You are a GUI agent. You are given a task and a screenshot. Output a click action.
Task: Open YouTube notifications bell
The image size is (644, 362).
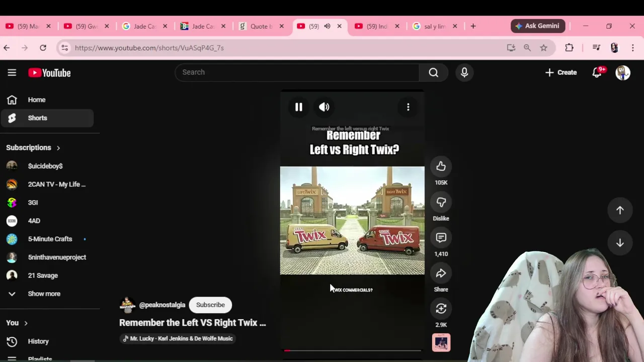(x=597, y=72)
